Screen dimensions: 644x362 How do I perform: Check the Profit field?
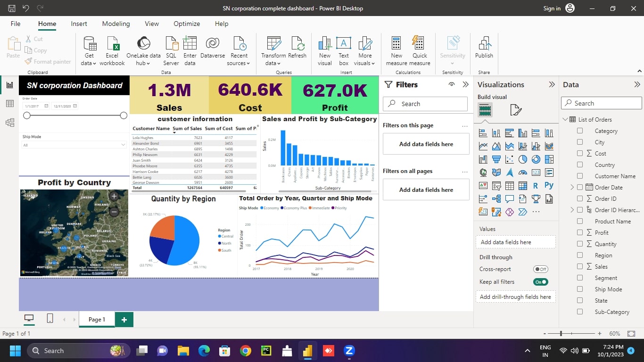click(x=580, y=232)
